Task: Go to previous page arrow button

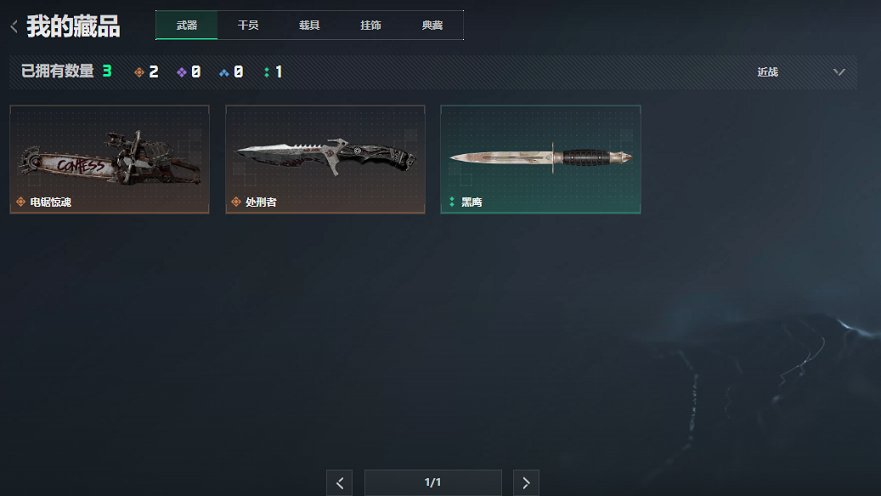Action: [x=339, y=483]
